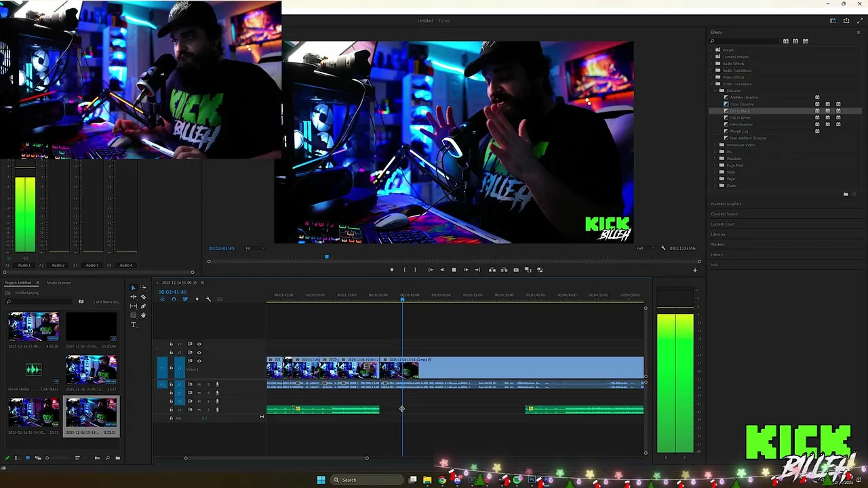The width and height of the screenshot is (868, 488).
Task: Enable voice-over record on track A2
Action: 217,392
